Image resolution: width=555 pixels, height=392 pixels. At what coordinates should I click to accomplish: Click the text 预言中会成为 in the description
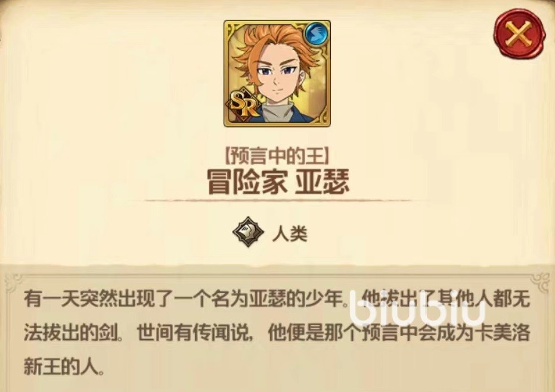(x=416, y=333)
